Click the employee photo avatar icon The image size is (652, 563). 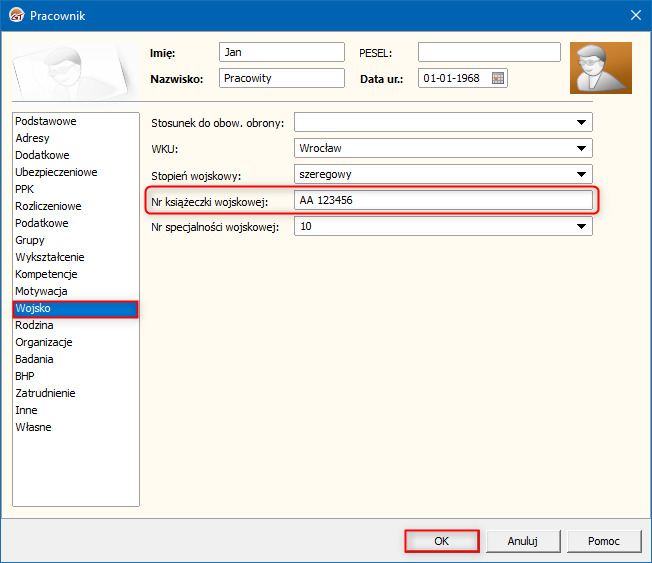pyautogui.click(x=600, y=68)
